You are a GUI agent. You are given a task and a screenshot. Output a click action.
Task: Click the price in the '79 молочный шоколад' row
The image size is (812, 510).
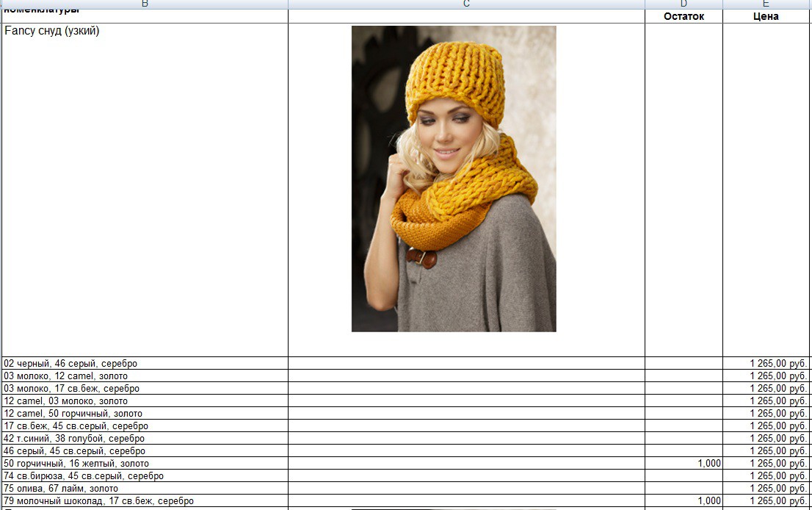click(x=766, y=500)
